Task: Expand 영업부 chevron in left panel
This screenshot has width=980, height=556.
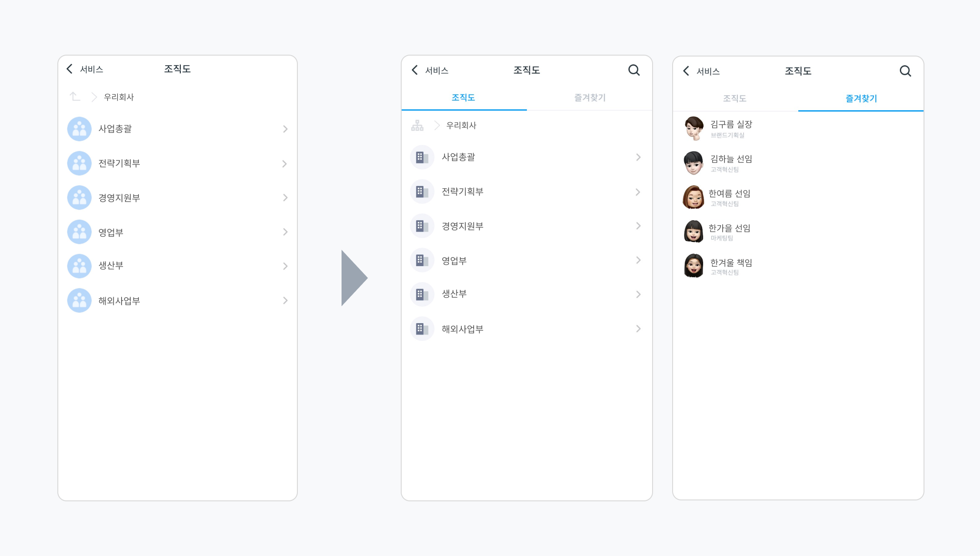Action: pyautogui.click(x=285, y=232)
